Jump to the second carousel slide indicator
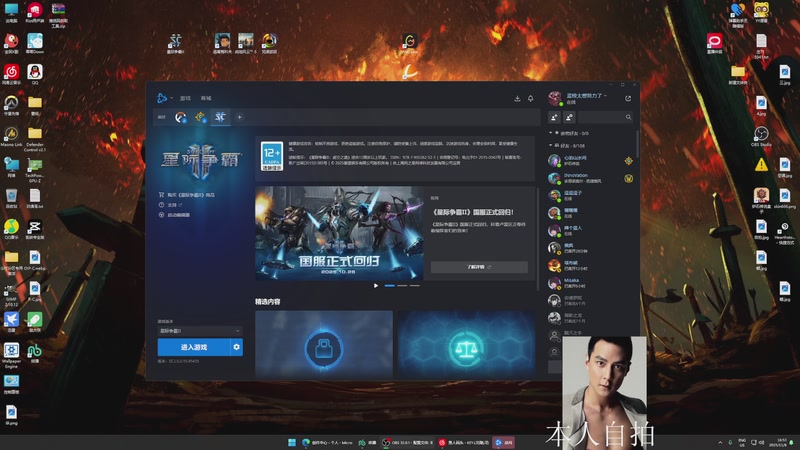This screenshot has height=450, width=800. (402, 286)
